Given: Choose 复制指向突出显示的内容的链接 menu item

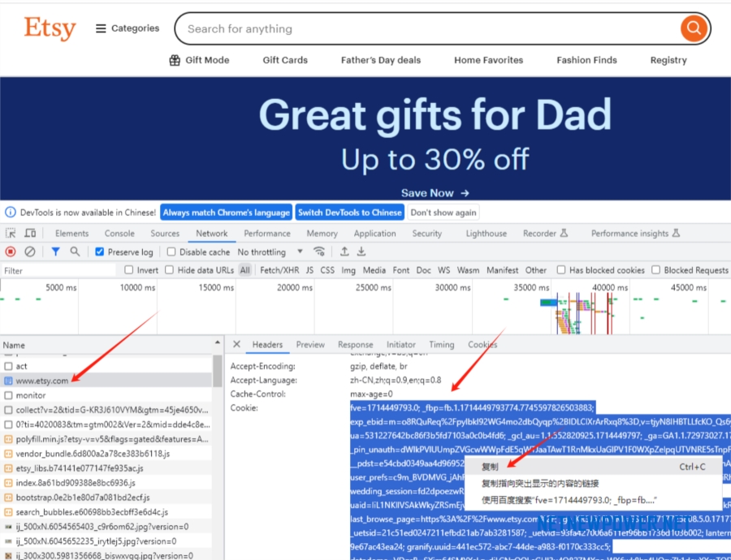Looking at the screenshot, I should (593, 484).
